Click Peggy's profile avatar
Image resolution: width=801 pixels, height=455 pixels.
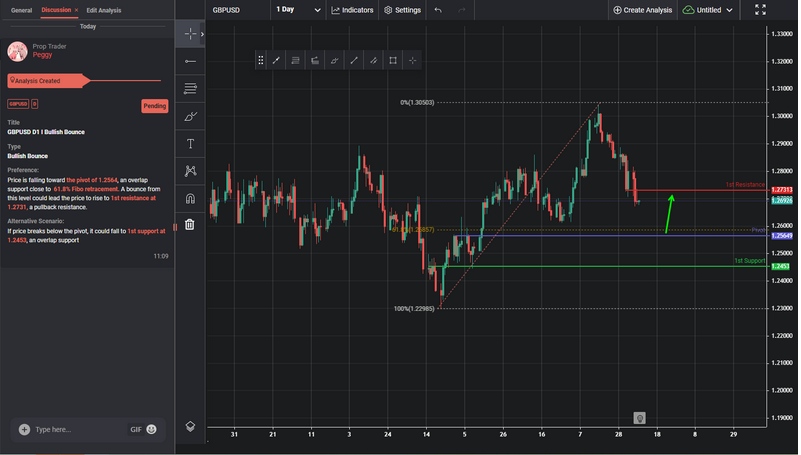(x=17, y=52)
